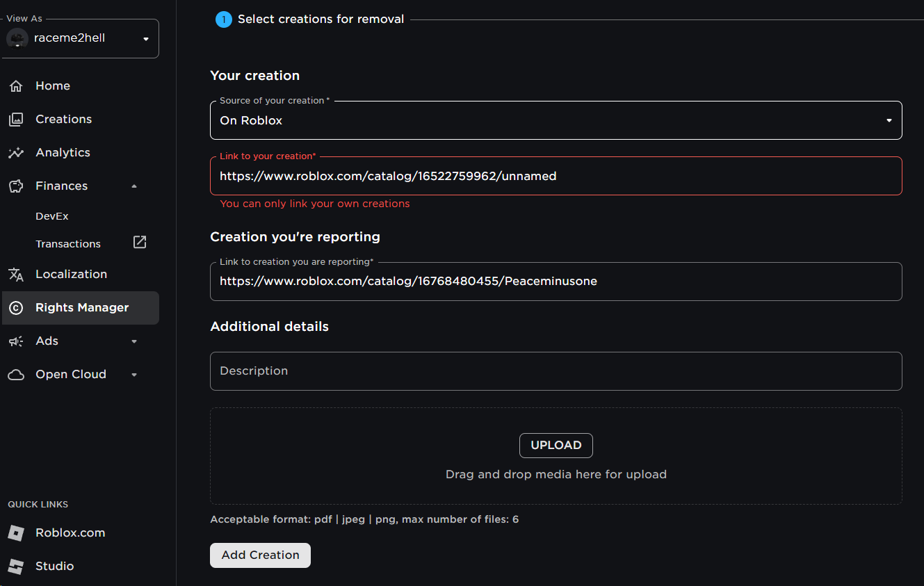Expand the Ads section
This screenshot has height=586, width=924.
(x=134, y=341)
